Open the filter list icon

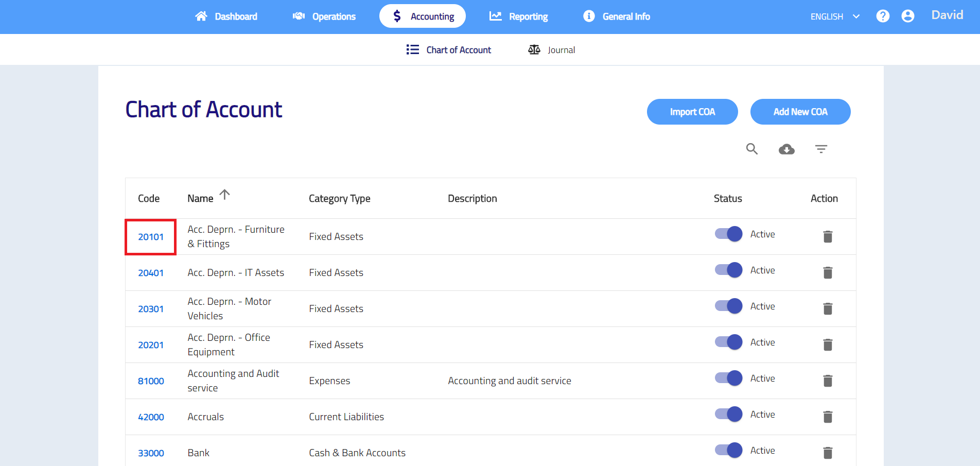pyautogui.click(x=821, y=149)
